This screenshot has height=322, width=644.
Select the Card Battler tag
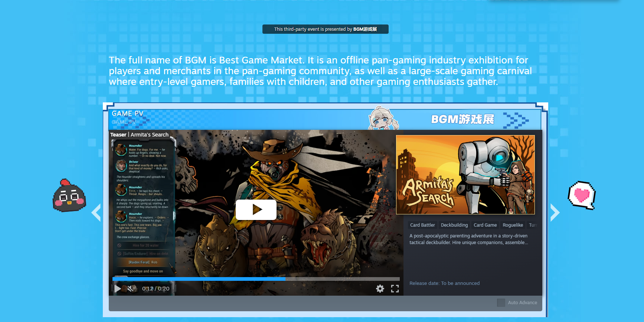pos(422,225)
